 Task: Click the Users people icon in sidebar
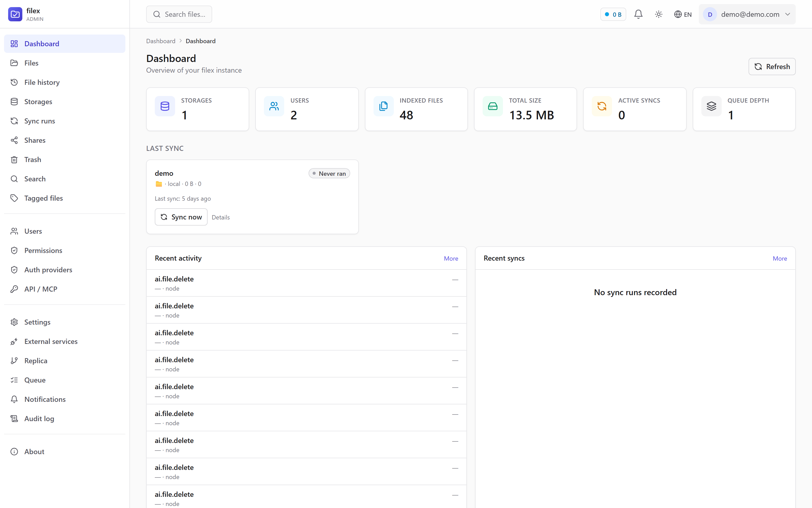tap(14, 231)
